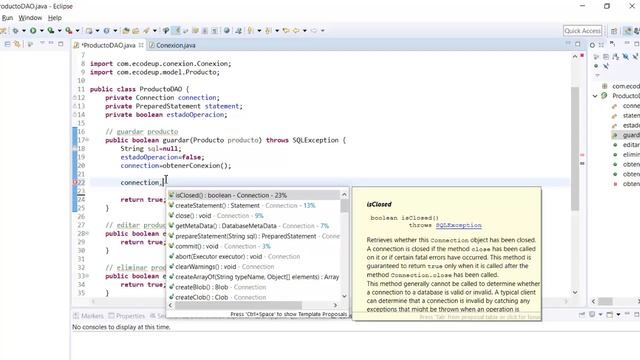Click the External Tools run icon
The image size is (640, 360).
click(x=69, y=31)
